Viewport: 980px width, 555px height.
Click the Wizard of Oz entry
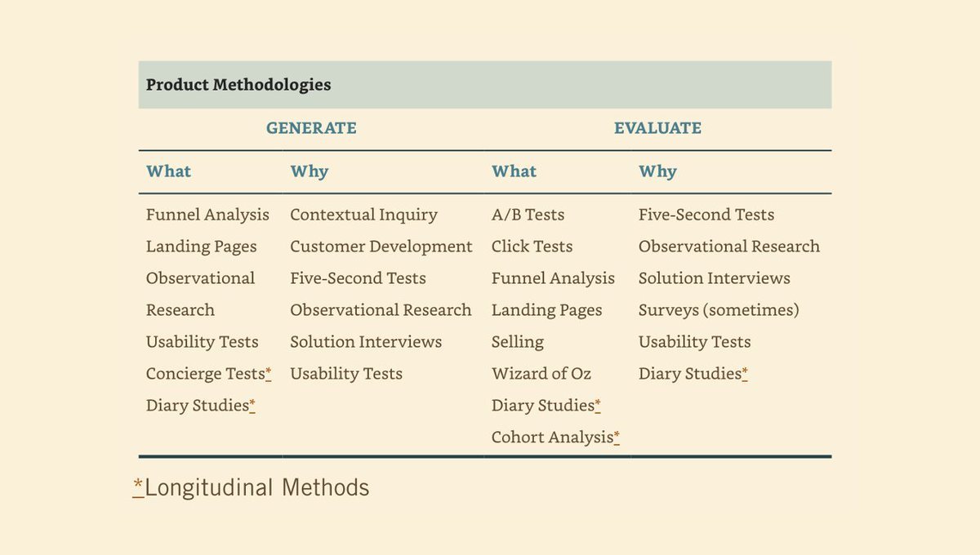tap(541, 374)
